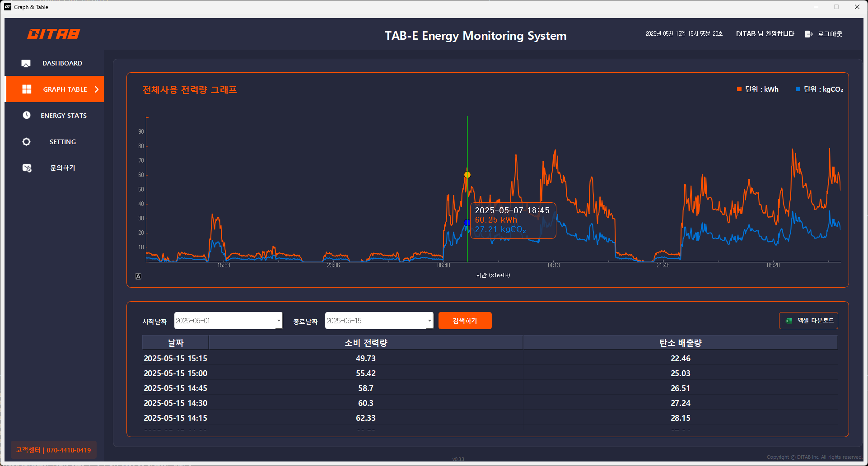Select row 2025-05-15 15:00
868x466 pixels.
[x=490, y=373]
